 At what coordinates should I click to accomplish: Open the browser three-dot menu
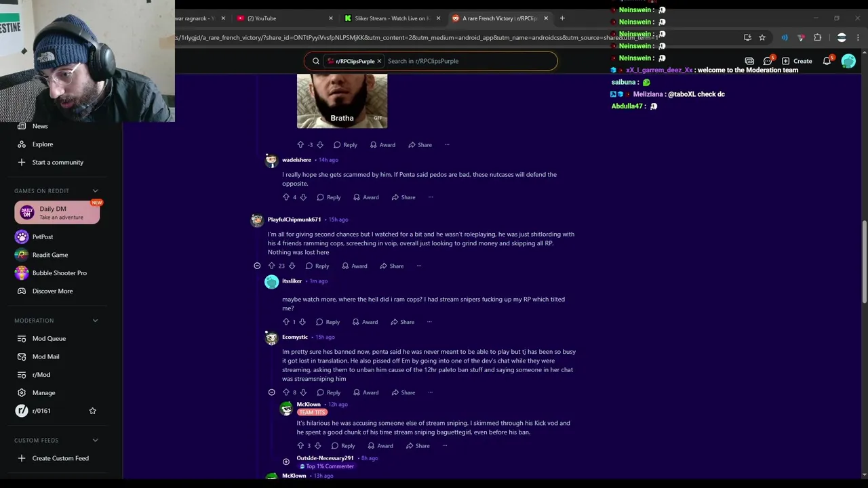pyautogui.click(x=858, y=37)
